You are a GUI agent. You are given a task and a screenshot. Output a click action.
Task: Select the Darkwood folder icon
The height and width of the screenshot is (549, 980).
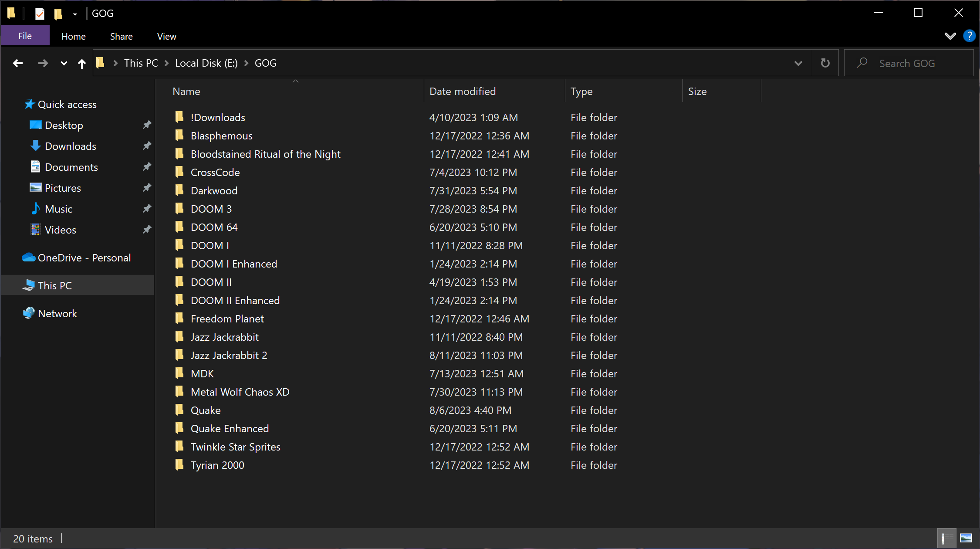(179, 190)
